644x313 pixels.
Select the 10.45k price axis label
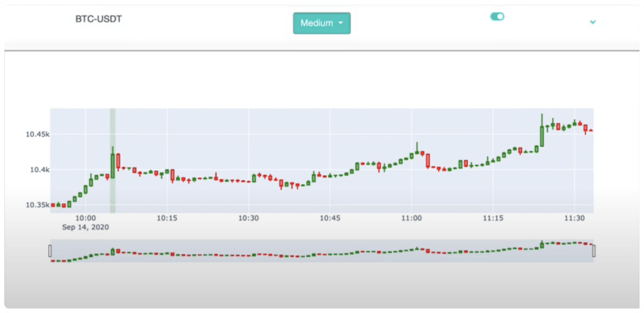pyautogui.click(x=39, y=135)
